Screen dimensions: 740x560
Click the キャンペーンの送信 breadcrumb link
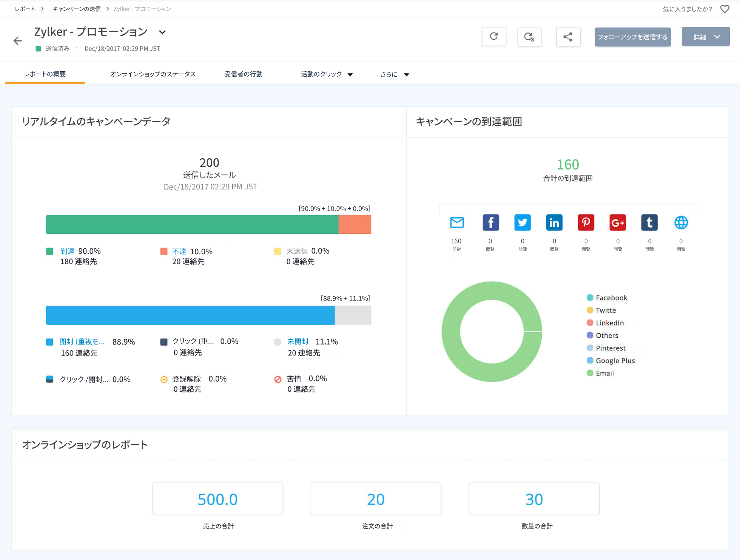point(77,9)
